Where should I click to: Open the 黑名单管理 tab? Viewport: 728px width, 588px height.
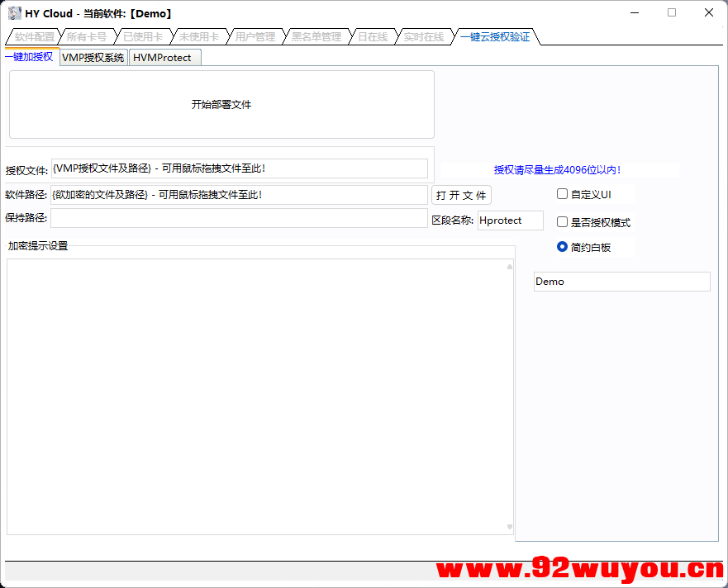coord(315,36)
